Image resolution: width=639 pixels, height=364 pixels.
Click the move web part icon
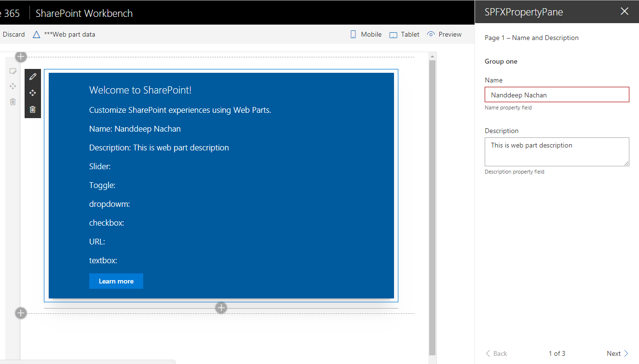click(33, 93)
